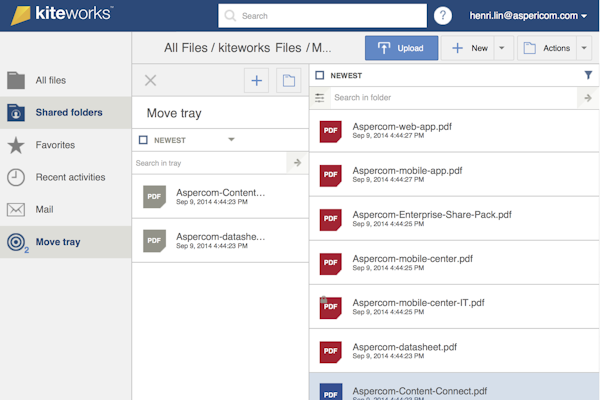The width and height of the screenshot is (600, 400).
Task: Open Aspercom-mobile-center-IT.pdf
Action: 454,307
